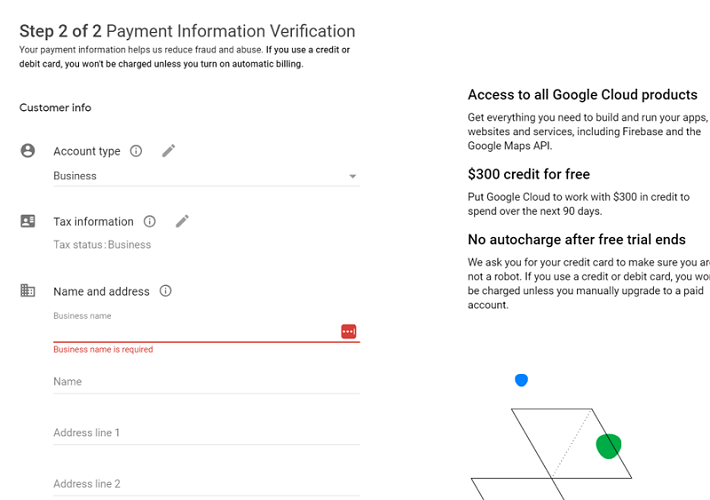Show Name and address info tooltip
The height and width of the screenshot is (500, 710).
166,291
